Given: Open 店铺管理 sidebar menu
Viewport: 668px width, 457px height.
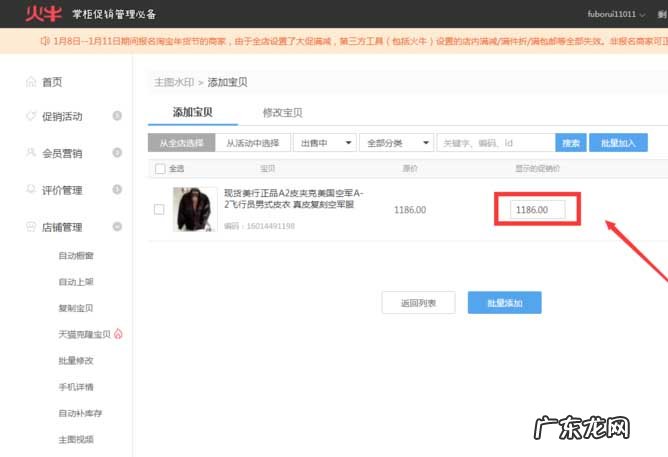Looking at the screenshot, I should coord(62,227).
